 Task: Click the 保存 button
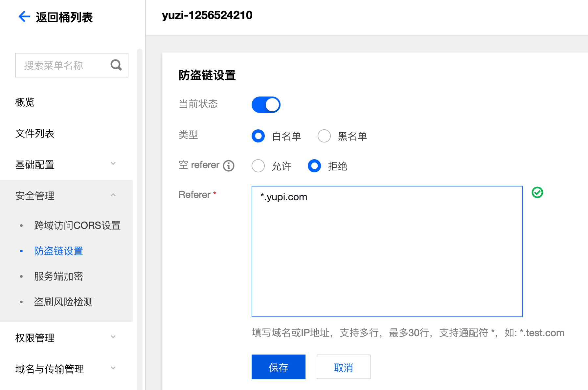pyautogui.click(x=278, y=367)
